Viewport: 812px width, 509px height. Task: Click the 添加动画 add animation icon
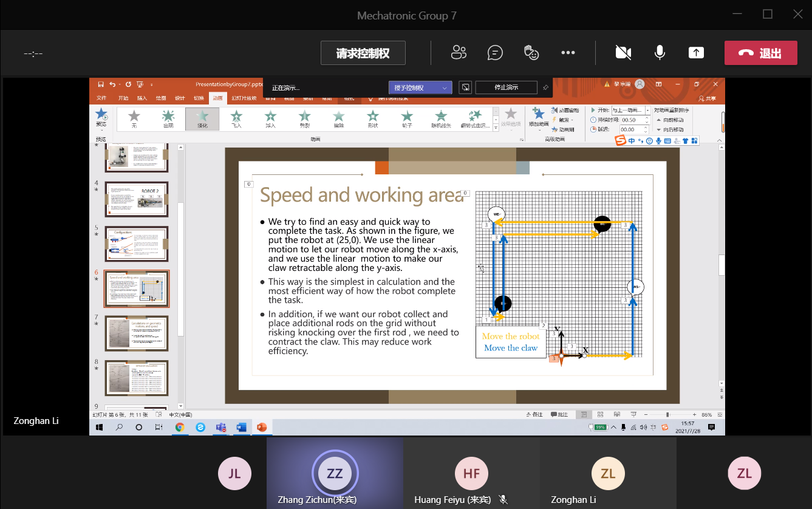[537, 118]
